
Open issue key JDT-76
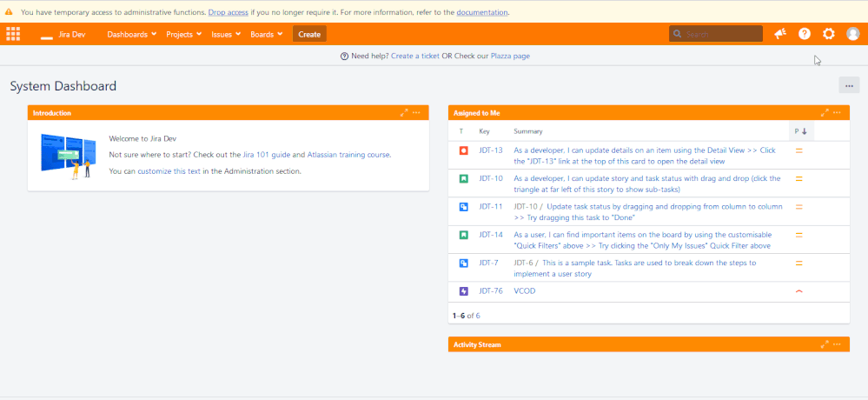point(491,290)
